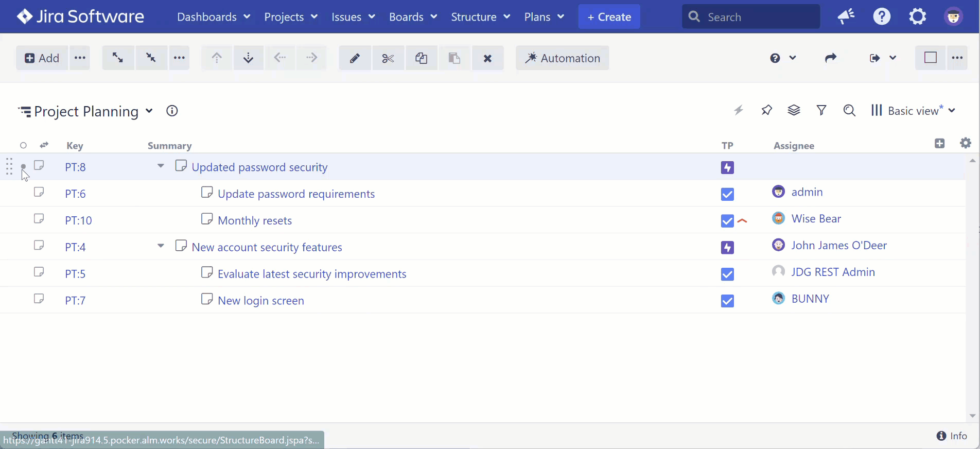Click the Create button

[609, 17]
